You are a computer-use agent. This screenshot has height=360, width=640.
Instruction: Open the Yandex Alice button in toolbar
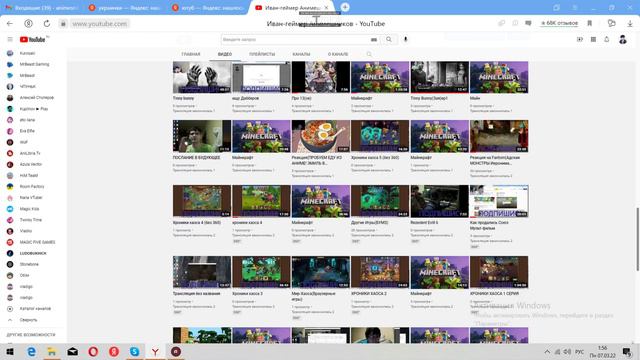pos(28,24)
